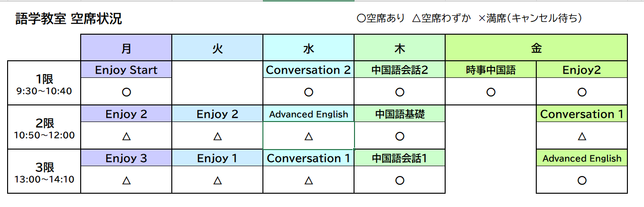
Task: Click the Enjoy 1 cell on Tuesday
Action: coord(217,159)
